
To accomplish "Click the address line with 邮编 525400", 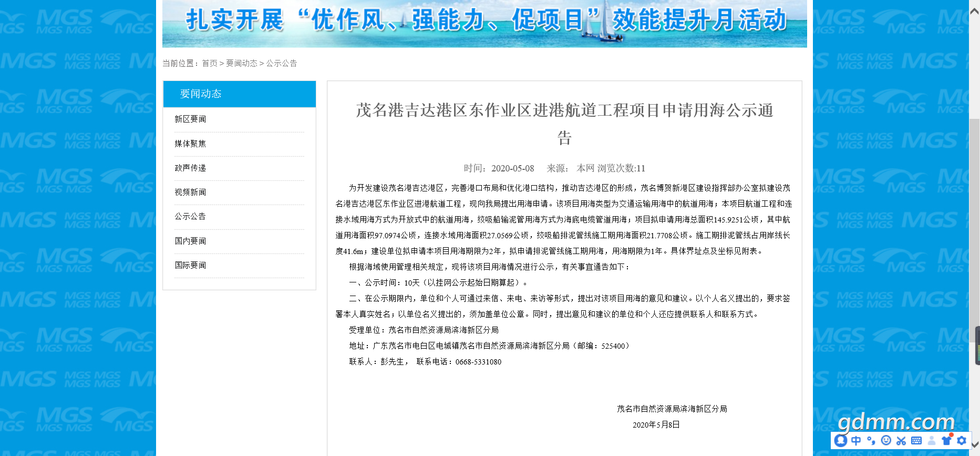I will (x=489, y=346).
